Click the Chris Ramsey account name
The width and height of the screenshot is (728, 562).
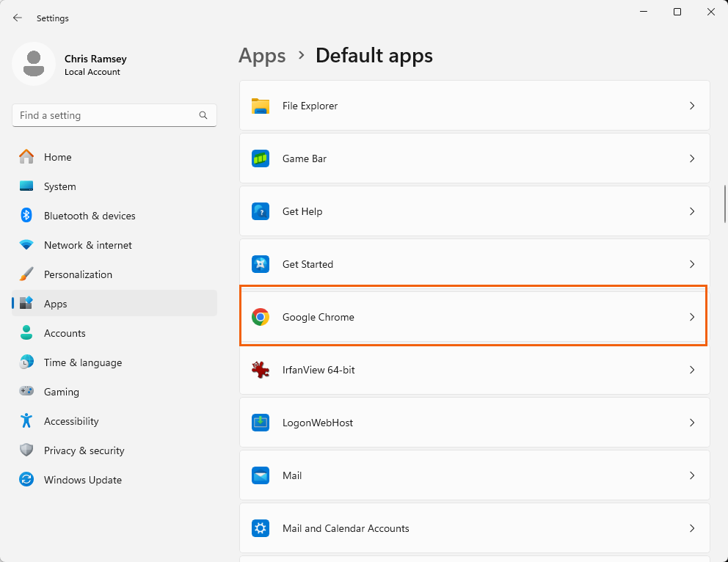tap(95, 59)
